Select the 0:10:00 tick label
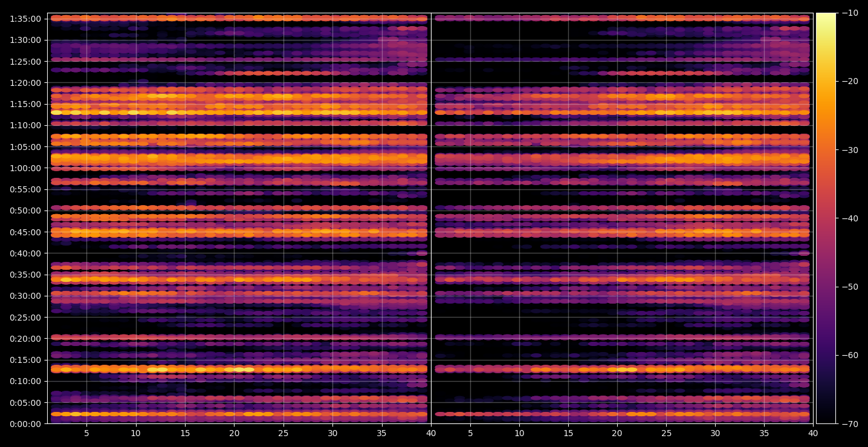 click(25, 381)
